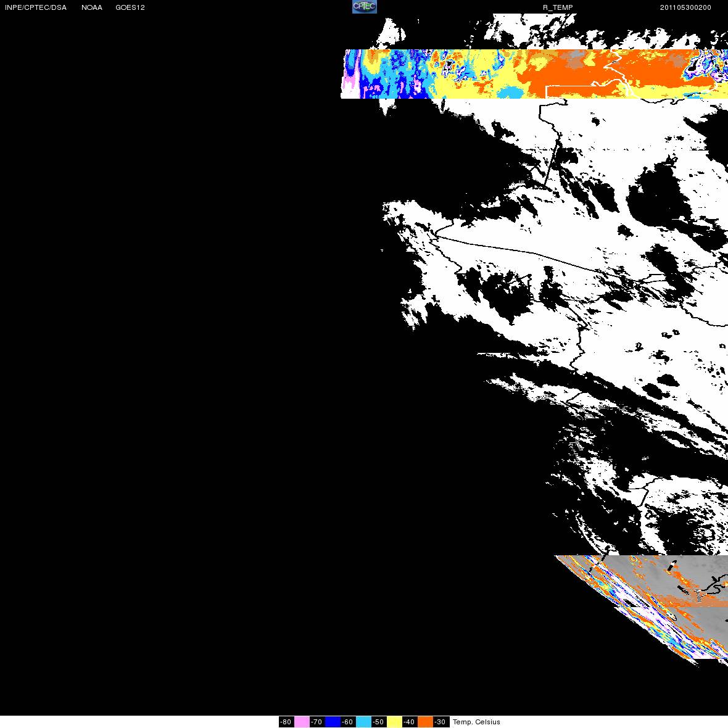728x728 pixels.
Task: Click the NOAA header text
Action: point(92,7)
